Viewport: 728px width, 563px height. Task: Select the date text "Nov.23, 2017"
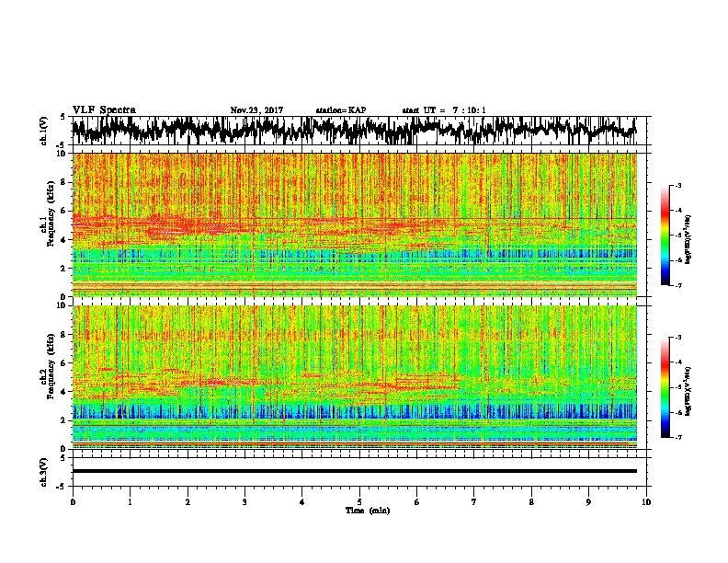[256, 110]
